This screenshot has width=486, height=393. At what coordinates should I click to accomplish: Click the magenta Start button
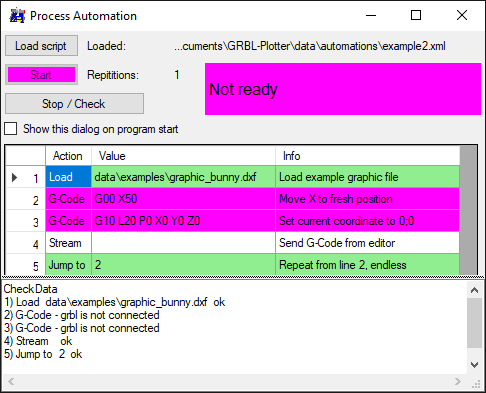pyautogui.click(x=41, y=75)
